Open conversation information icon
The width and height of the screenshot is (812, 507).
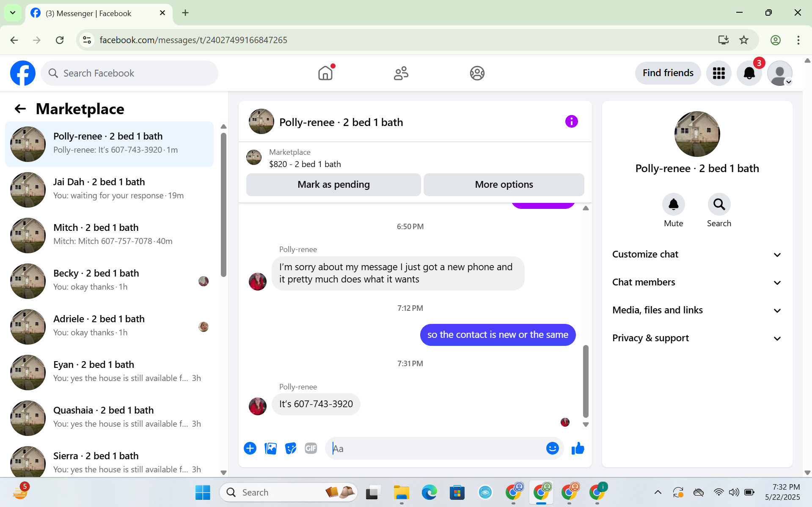[x=571, y=122]
